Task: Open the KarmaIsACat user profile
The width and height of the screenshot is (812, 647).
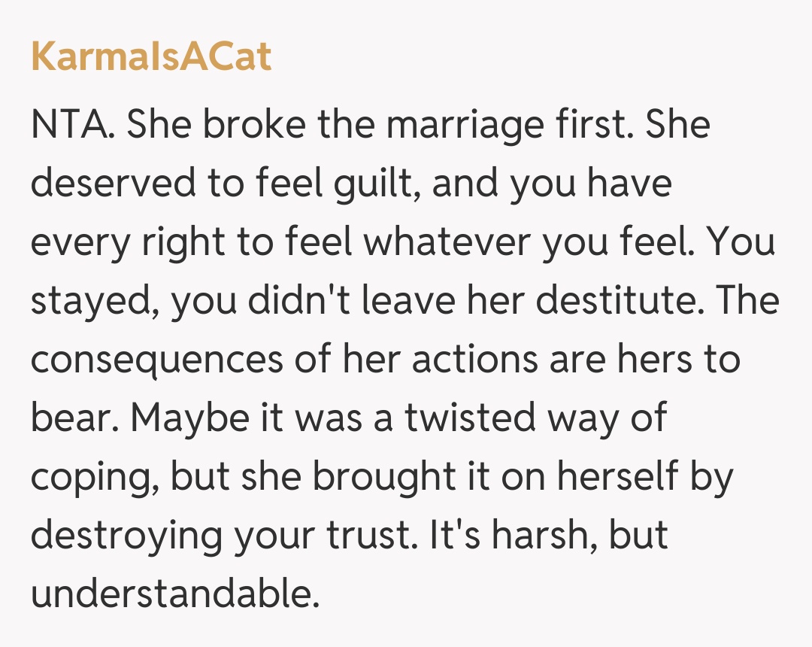Action: coord(151,57)
